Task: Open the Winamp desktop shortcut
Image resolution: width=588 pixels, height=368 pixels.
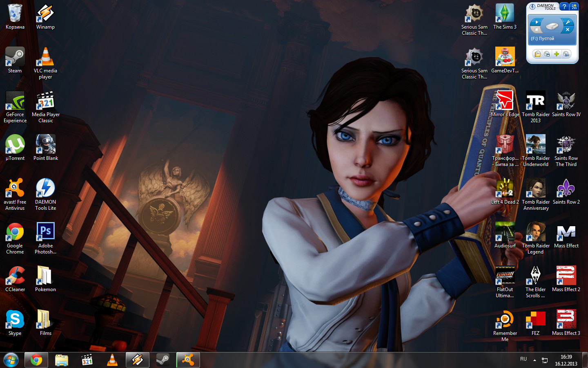Action: [45, 17]
